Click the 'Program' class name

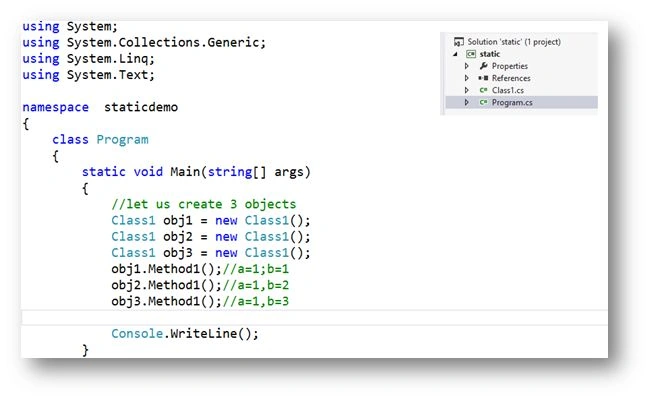coord(122,140)
